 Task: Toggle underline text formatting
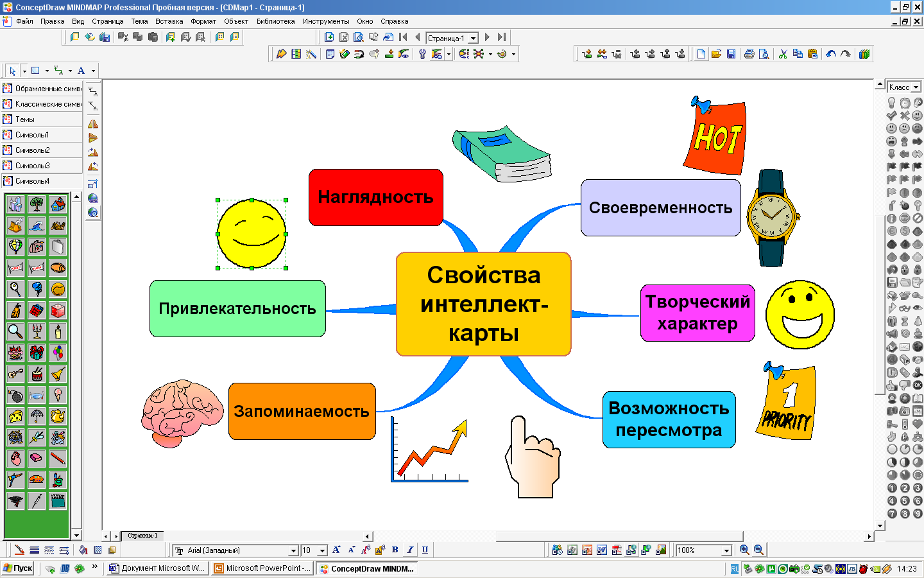(425, 550)
